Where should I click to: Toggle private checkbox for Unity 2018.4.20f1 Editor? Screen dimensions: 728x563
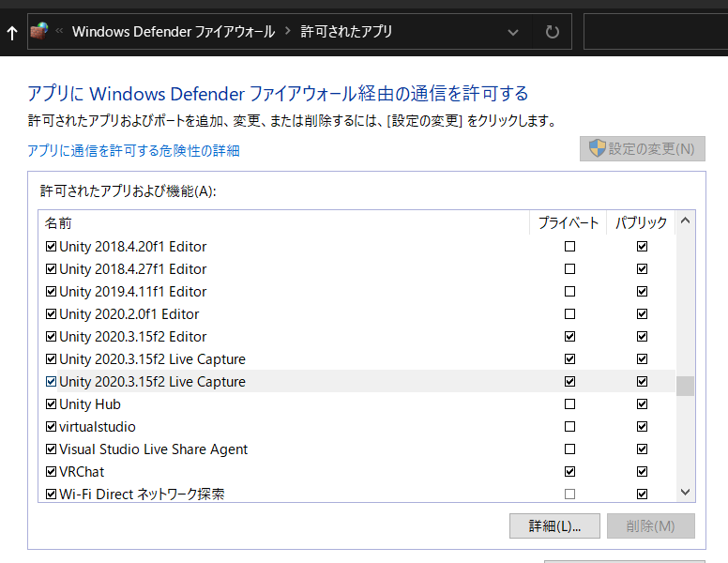click(x=569, y=246)
